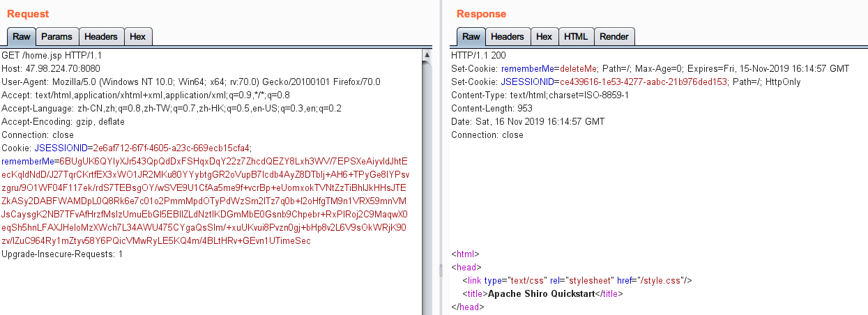Click the User-Agent header line
Image resolution: width=868 pixels, height=315 pixels.
[191, 82]
